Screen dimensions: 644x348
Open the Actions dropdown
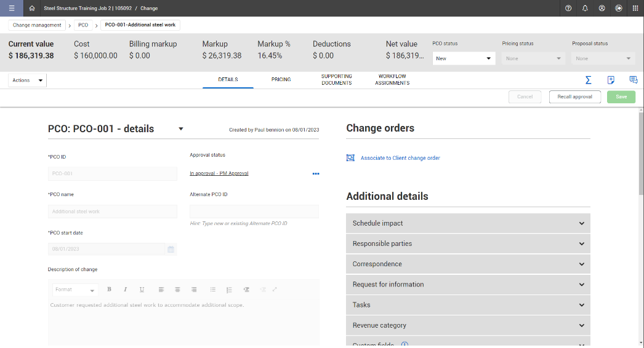[28, 80]
